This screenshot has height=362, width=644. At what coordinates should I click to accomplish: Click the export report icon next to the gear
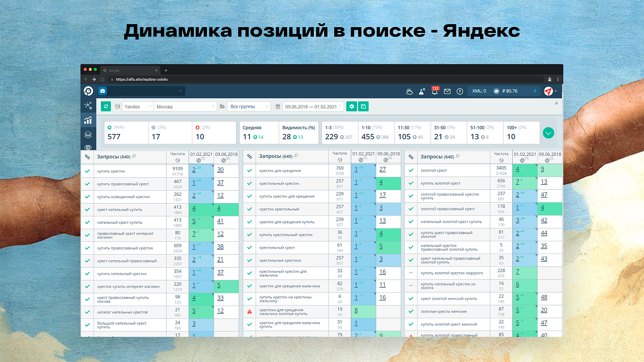[363, 106]
